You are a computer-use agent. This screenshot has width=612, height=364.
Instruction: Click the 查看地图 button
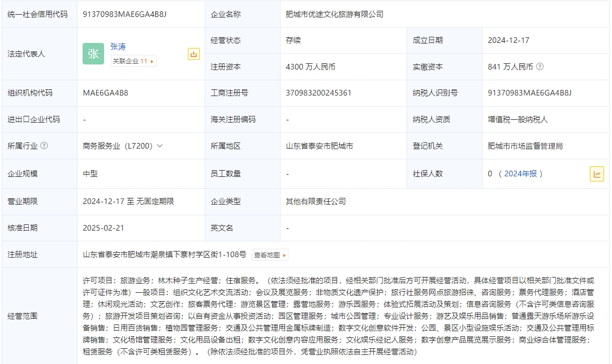pos(270,255)
